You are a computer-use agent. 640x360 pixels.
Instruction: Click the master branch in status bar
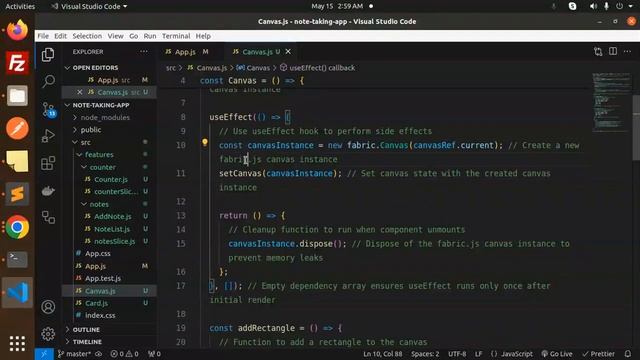coord(74,354)
